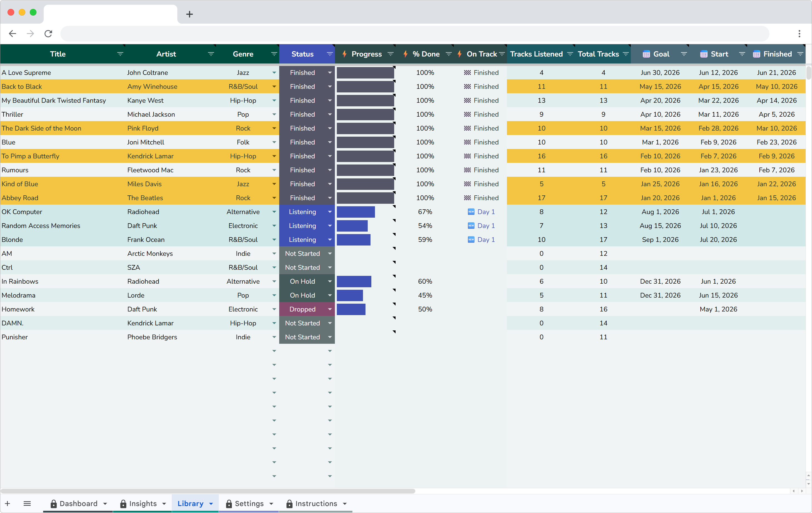Open the Insights sheet tab

pos(143,504)
